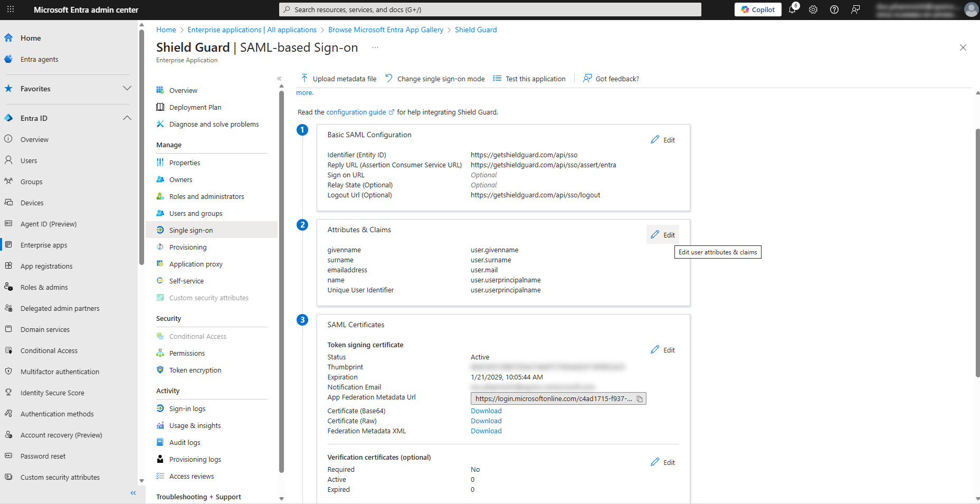This screenshot has height=504, width=980.
Task: Collapse the Favorites section
Action: coord(127,88)
